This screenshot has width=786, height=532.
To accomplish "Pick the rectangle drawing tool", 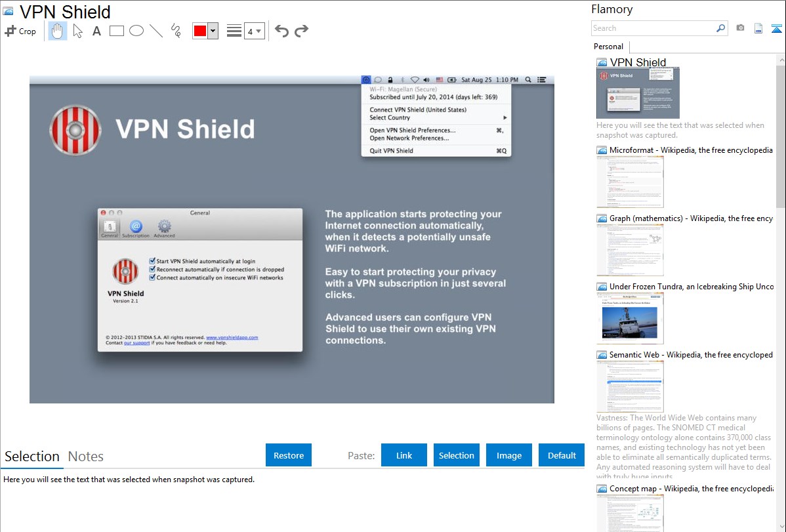I will tap(116, 31).
